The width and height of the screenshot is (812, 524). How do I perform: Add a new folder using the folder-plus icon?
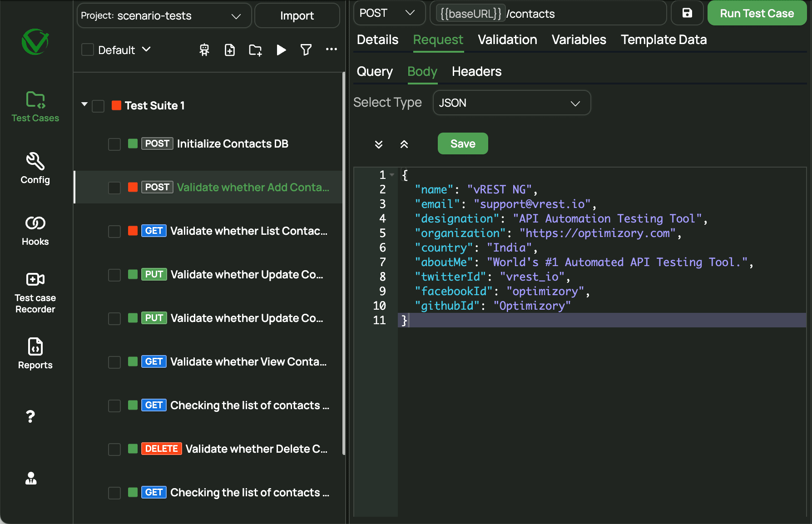tap(255, 50)
